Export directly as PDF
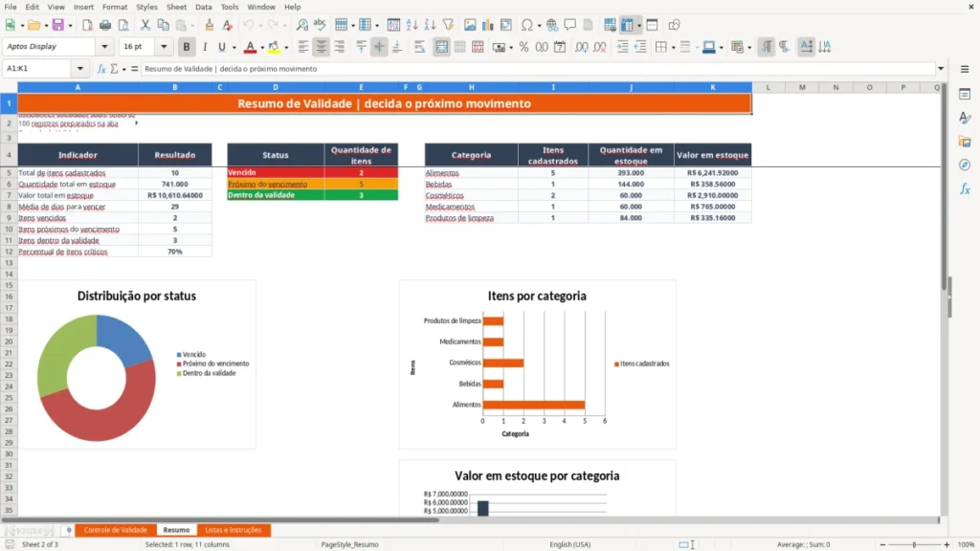980x551 pixels. click(x=87, y=25)
